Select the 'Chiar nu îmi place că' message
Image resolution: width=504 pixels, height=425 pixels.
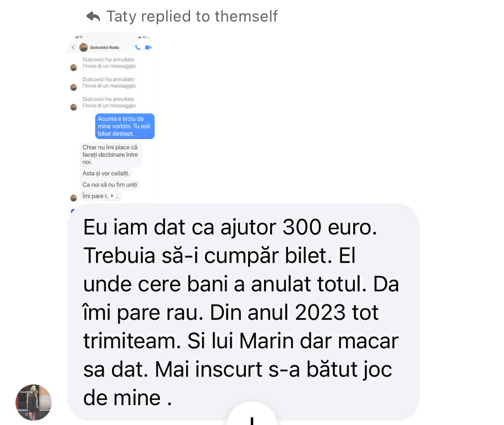(111, 155)
